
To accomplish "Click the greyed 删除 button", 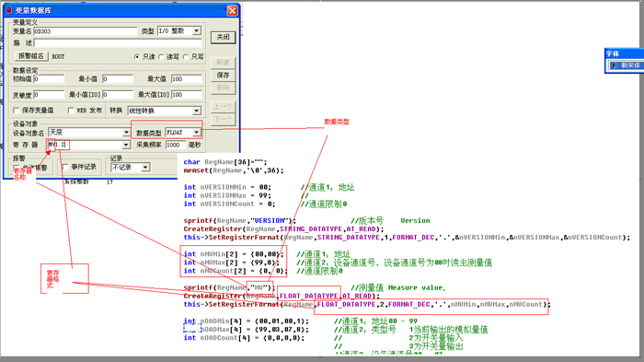I will 223,88.
